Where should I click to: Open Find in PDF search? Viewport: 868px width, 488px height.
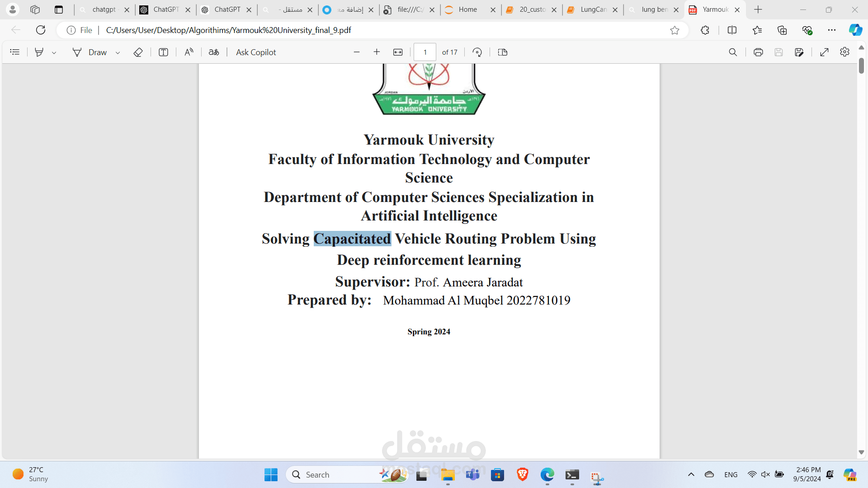pyautogui.click(x=733, y=52)
